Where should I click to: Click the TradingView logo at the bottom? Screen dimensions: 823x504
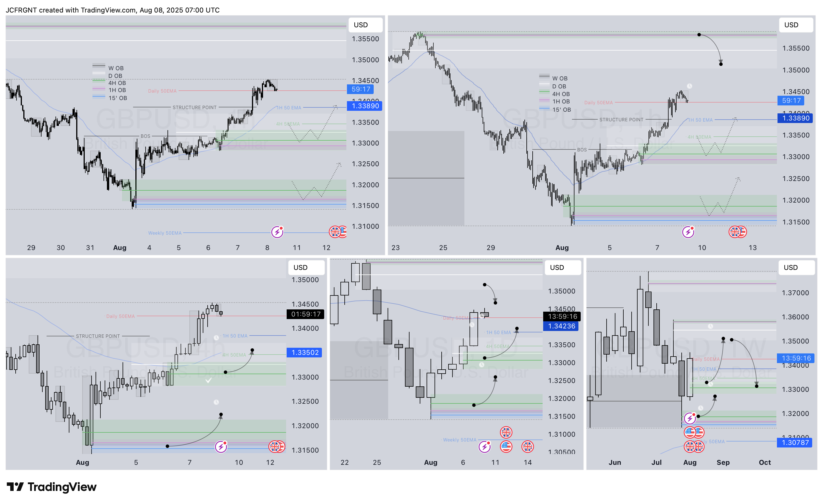click(51, 487)
